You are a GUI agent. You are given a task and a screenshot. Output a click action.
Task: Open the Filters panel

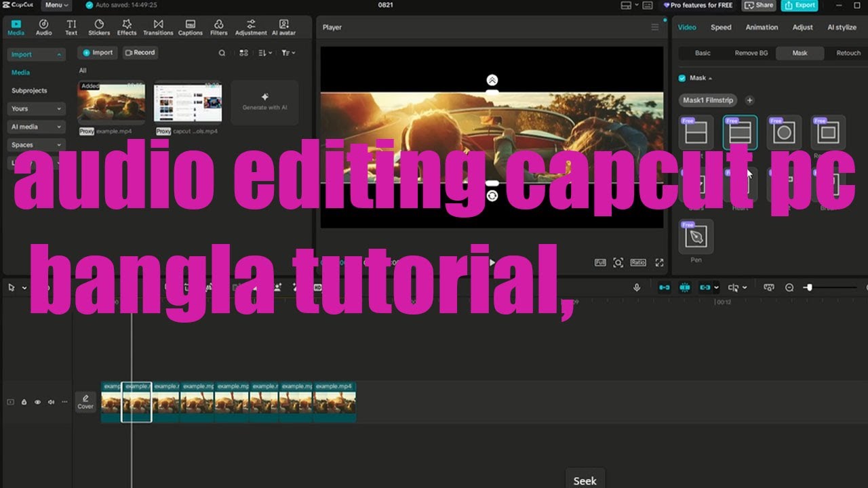coord(218,27)
